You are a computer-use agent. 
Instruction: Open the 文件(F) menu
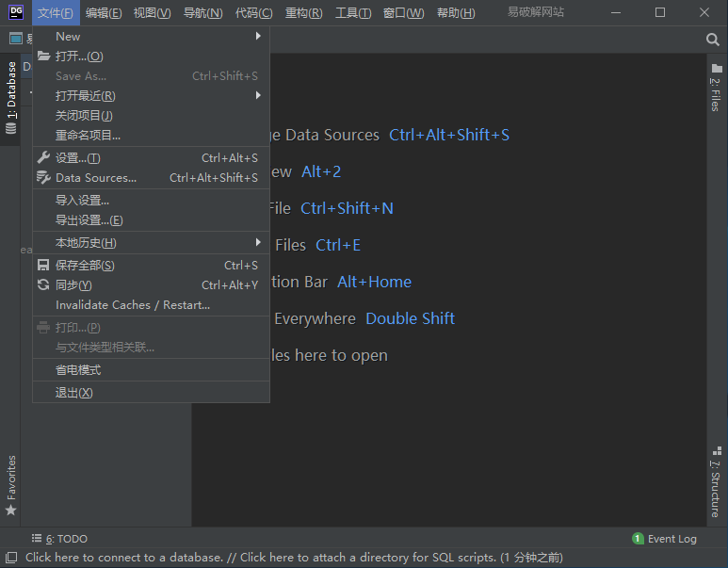[56, 13]
